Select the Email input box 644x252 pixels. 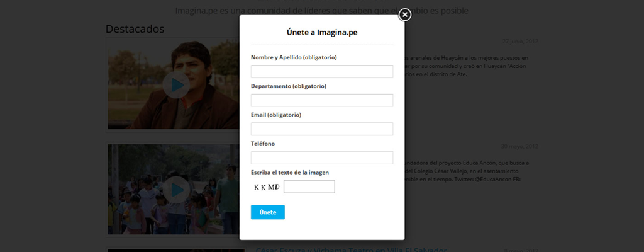point(322,129)
